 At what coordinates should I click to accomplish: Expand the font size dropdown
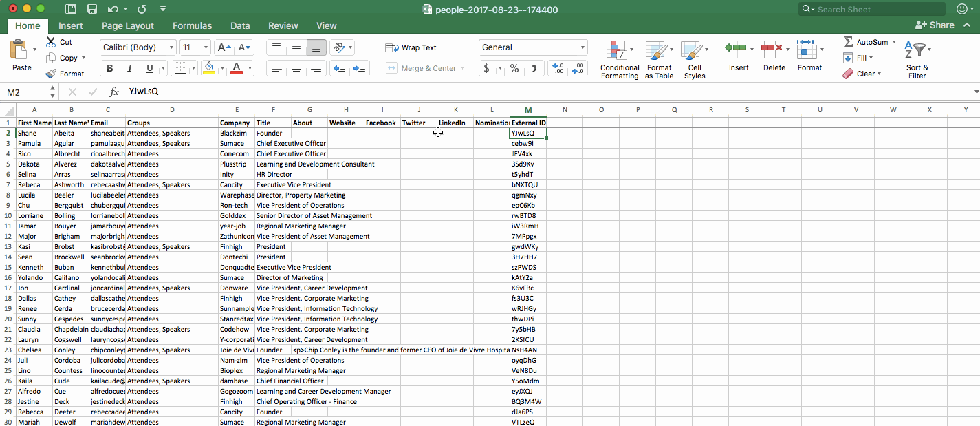coord(205,47)
